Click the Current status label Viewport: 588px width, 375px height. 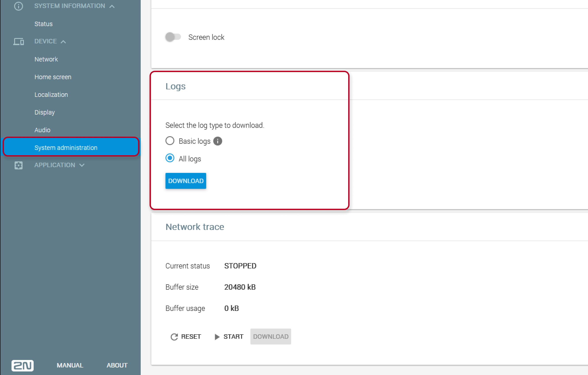(x=188, y=266)
